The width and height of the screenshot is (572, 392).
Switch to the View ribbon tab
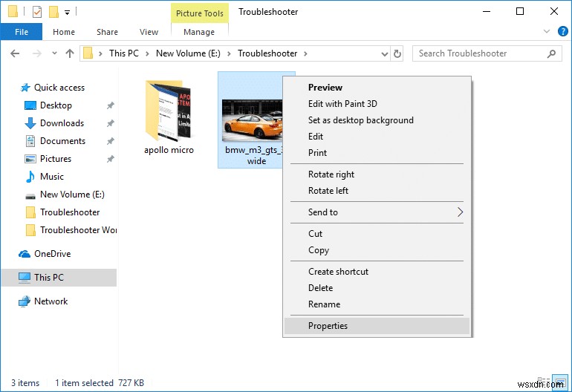click(149, 32)
